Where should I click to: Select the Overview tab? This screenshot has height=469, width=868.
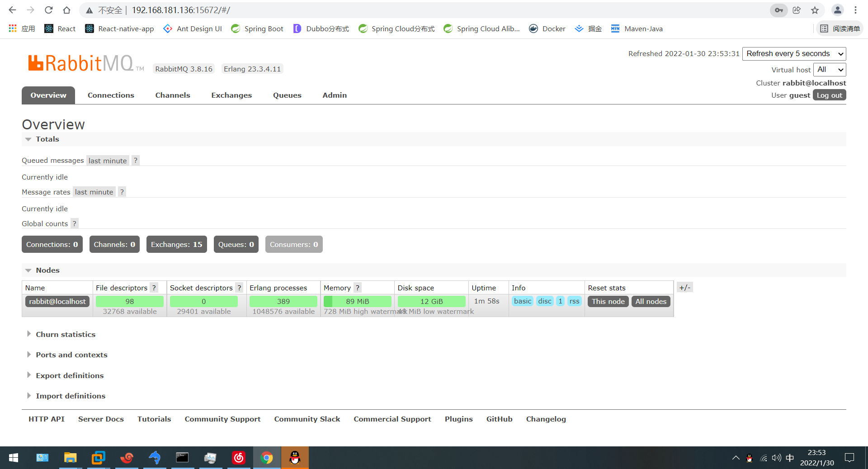[x=48, y=95]
